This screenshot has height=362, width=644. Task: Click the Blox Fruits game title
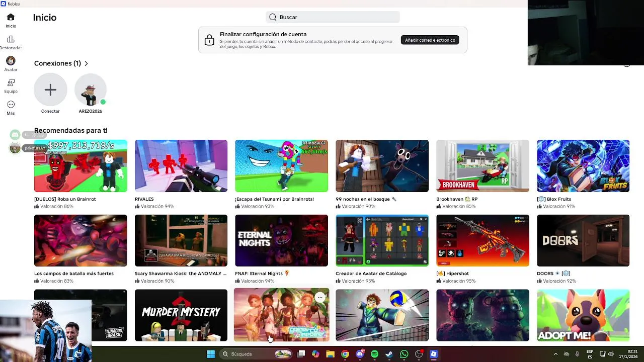tap(554, 199)
